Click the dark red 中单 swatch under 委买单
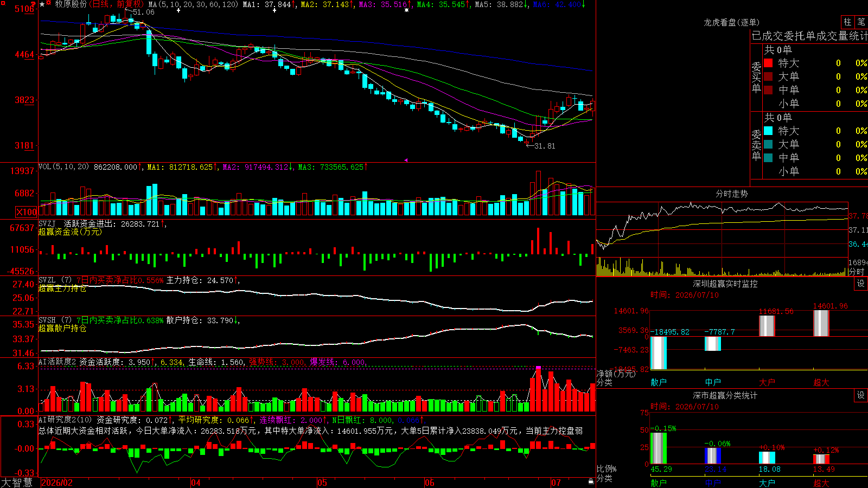This screenshot has width=868, height=488. click(x=768, y=90)
